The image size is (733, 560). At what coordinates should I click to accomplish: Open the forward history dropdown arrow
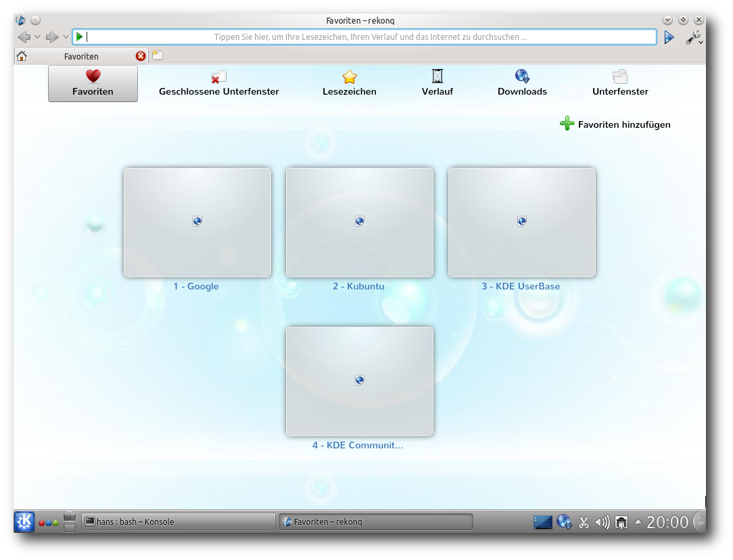[66, 37]
